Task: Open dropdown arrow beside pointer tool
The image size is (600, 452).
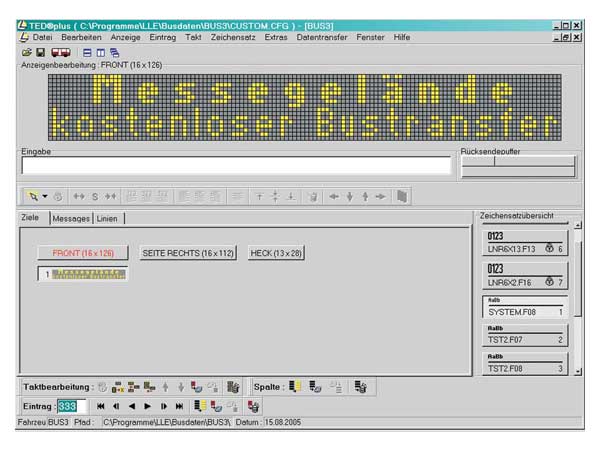Action: pos(45,196)
